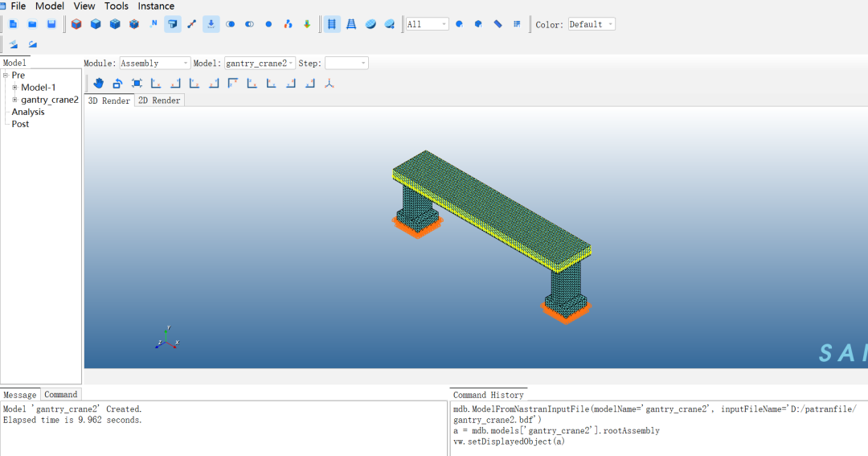This screenshot has width=868, height=456.
Task: Click the diagonal line with points icon
Action: (191, 24)
